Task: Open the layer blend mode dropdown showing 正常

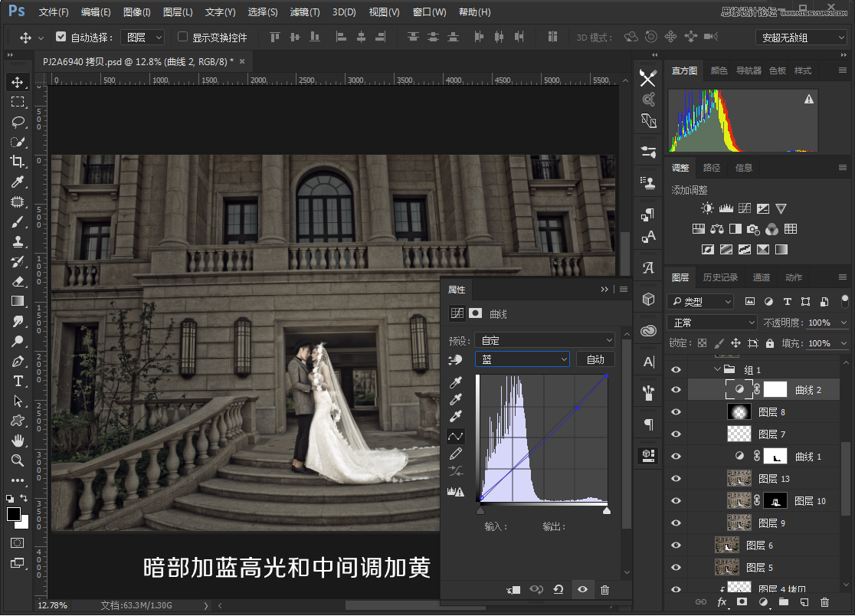Action: click(711, 321)
